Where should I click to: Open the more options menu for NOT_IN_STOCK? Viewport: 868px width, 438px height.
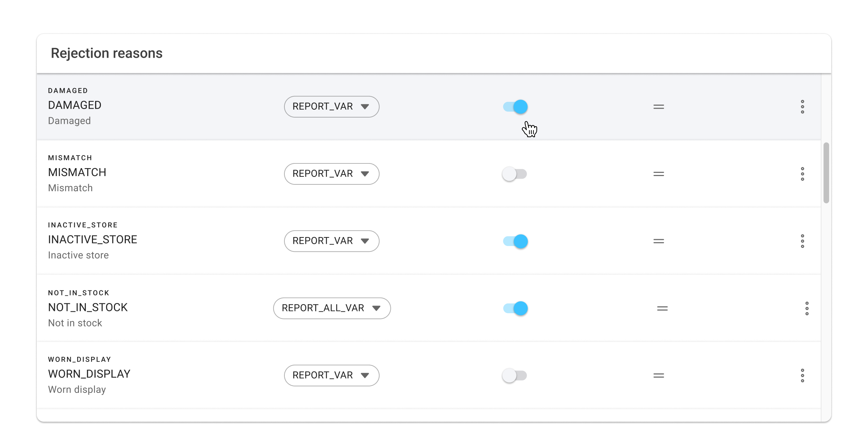[807, 308]
